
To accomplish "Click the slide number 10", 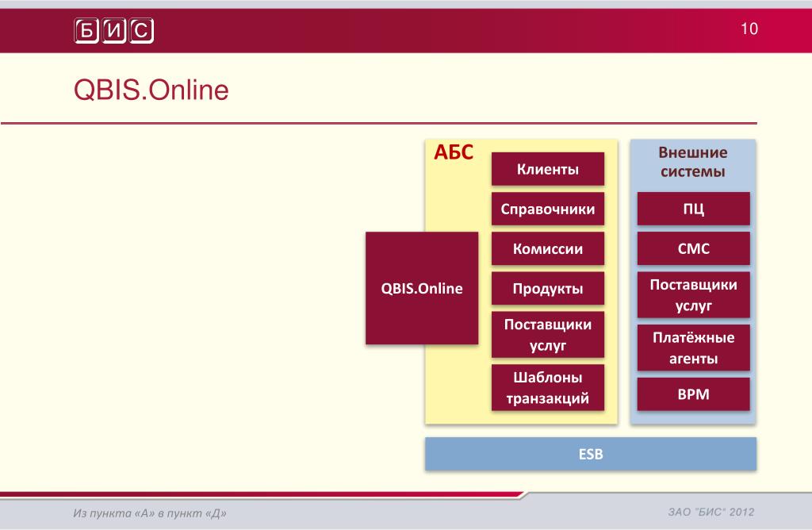I will [749, 29].
